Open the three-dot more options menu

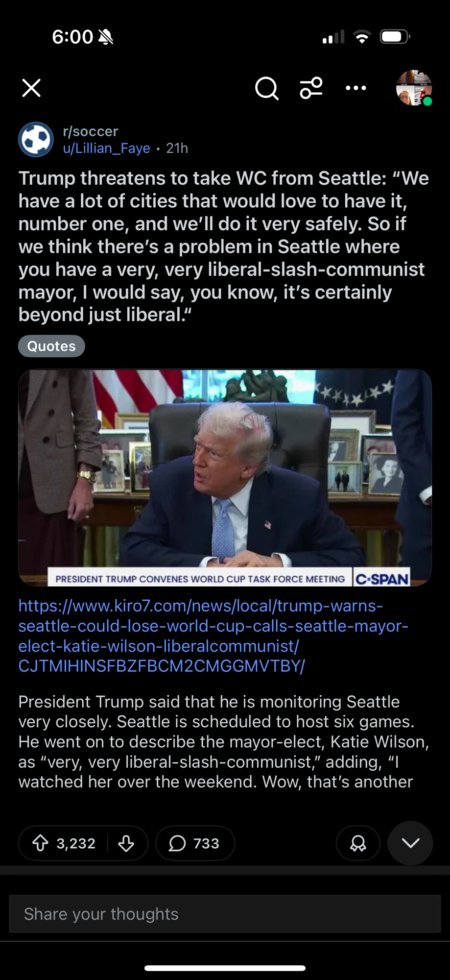[356, 88]
